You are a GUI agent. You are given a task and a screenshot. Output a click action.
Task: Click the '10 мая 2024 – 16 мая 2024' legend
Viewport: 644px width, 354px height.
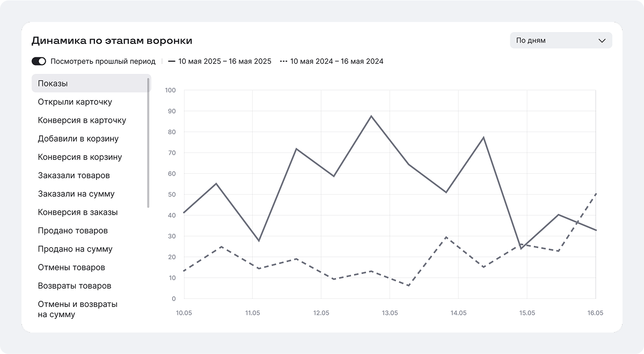(x=332, y=61)
